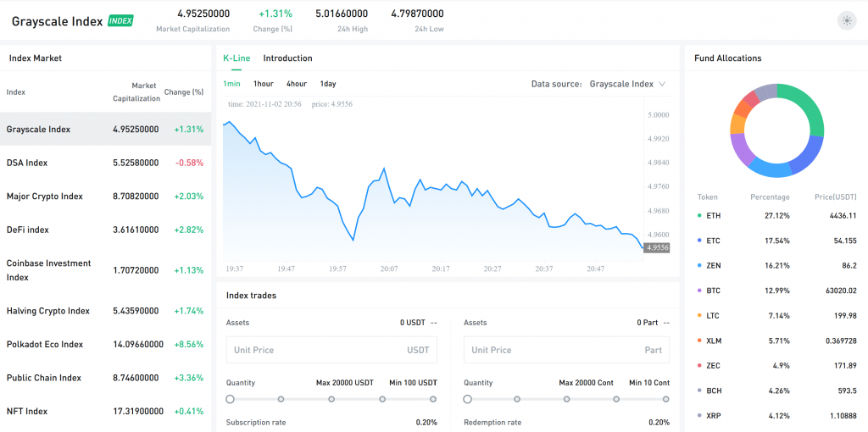Open the Data source dropdown

pyautogui.click(x=627, y=84)
